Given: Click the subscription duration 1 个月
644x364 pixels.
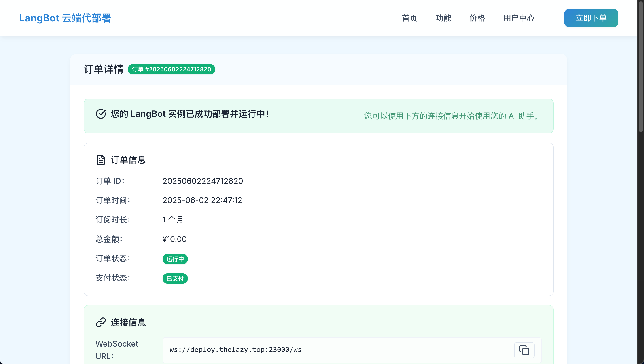Looking at the screenshot, I should pos(173,220).
